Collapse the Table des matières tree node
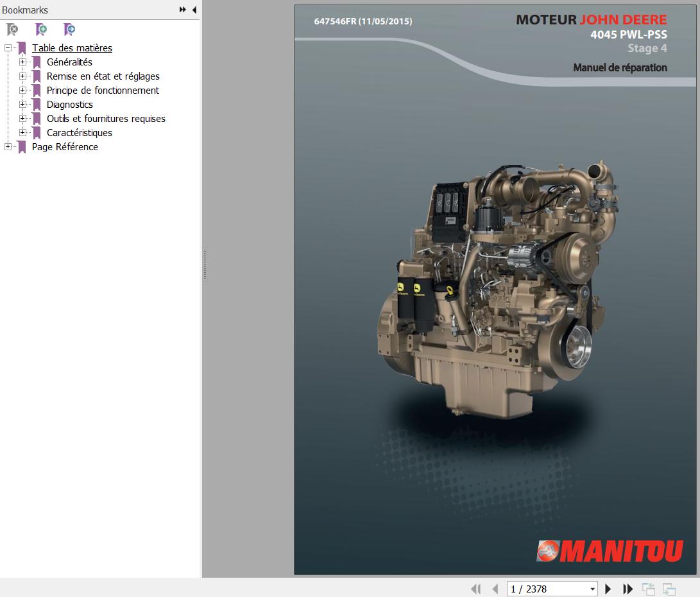The width and height of the screenshot is (700, 597). click(x=8, y=48)
